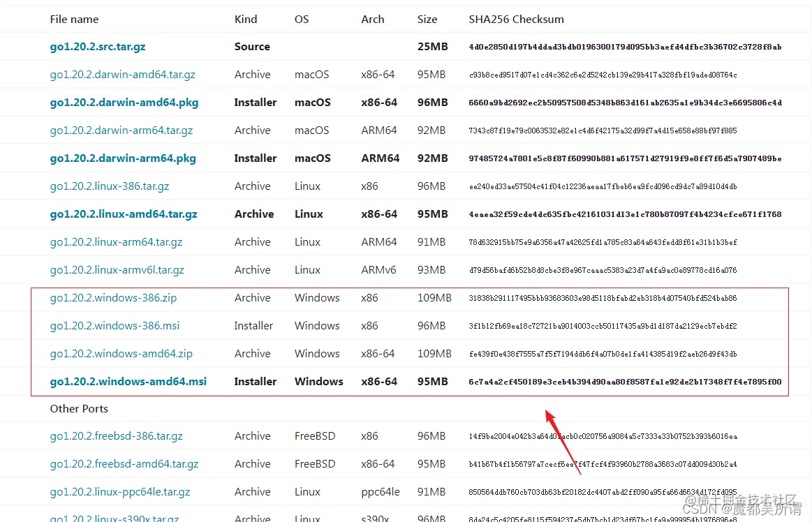Open go1.20.2.linux-386.tar.gz link

110,186
